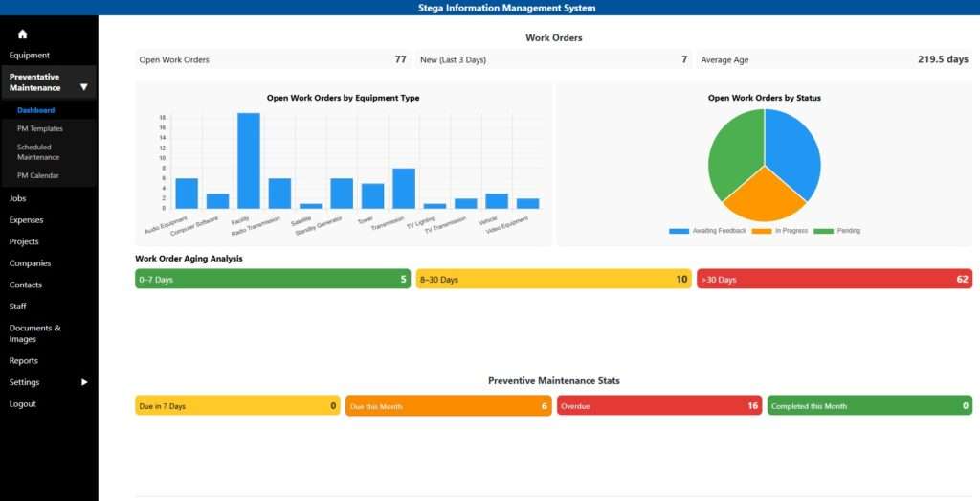Expand the Settings submenu arrow

click(84, 382)
